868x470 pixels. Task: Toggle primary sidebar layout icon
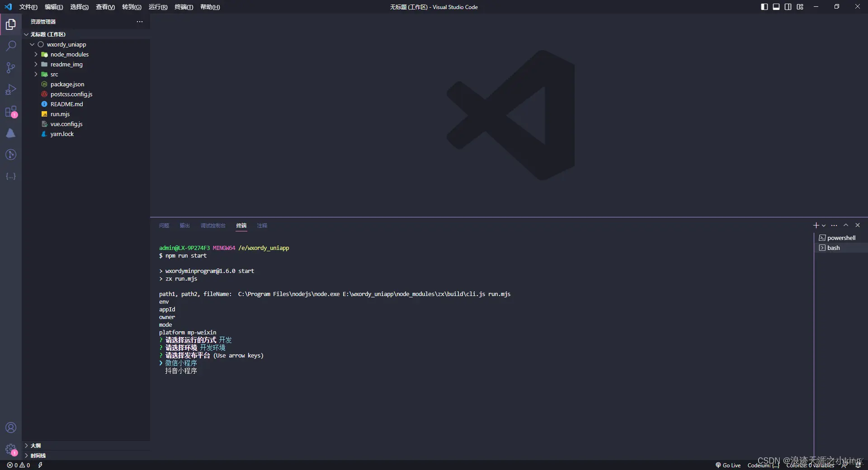[x=764, y=7]
